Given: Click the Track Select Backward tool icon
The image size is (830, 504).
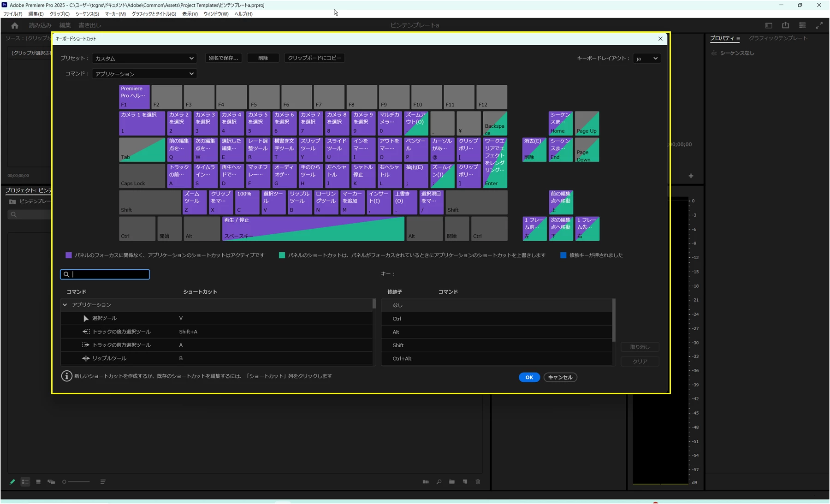Looking at the screenshot, I should 86,332.
